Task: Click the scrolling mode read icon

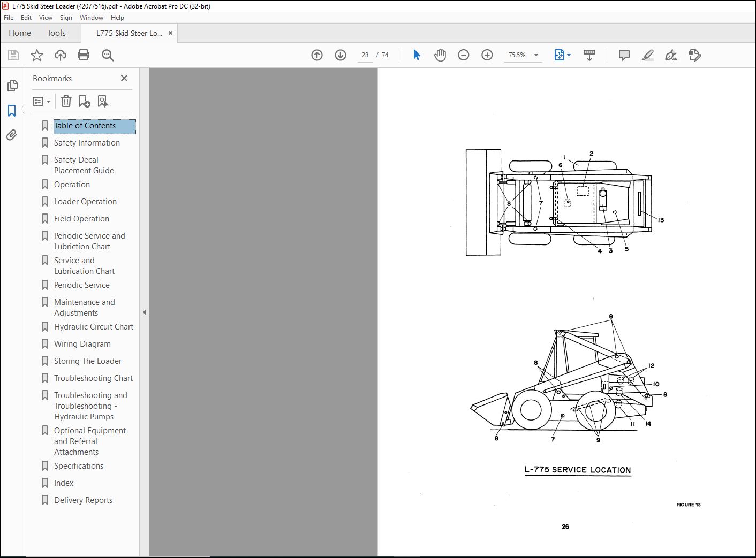Action: (589, 55)
